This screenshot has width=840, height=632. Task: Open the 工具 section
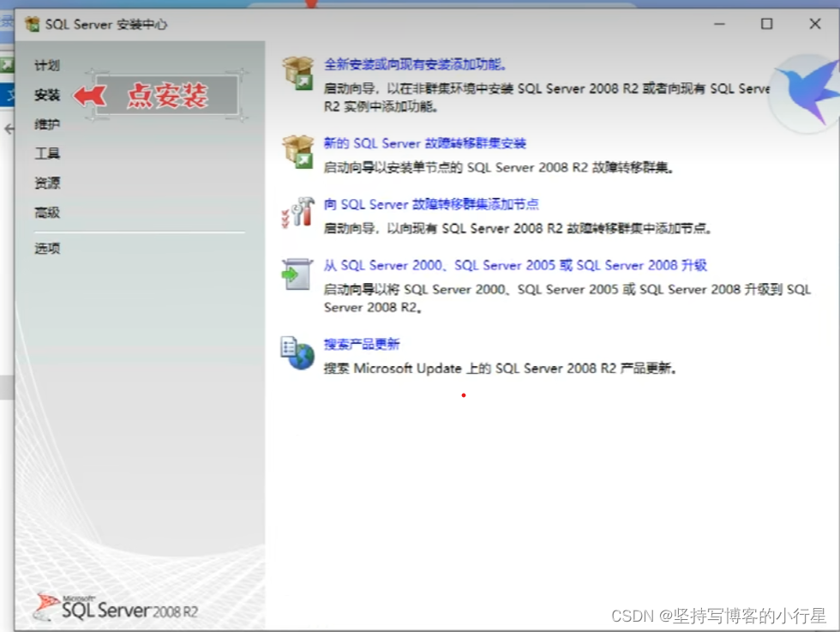pos(46,153)
